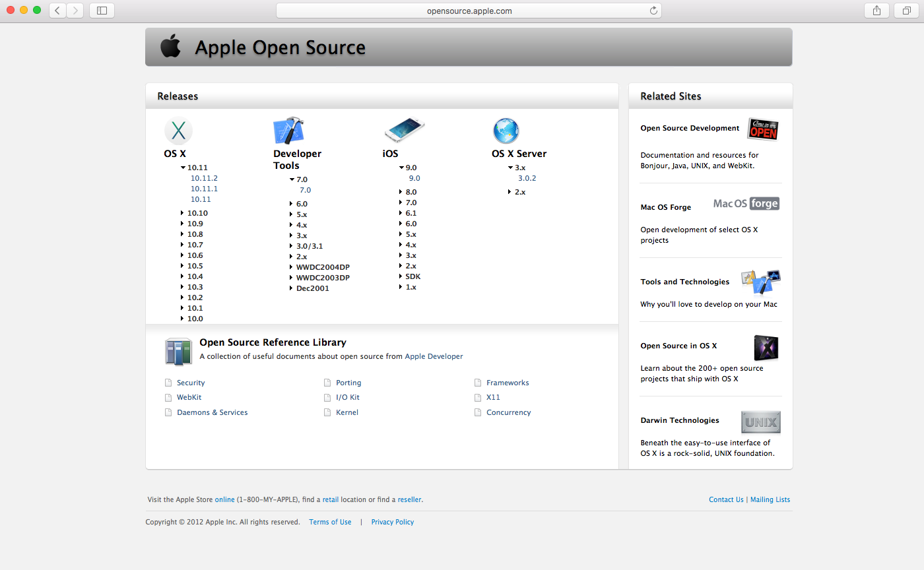The image size is (924, 570).
Task: Open the Kernel document link
Action: (x=347, y=412)
